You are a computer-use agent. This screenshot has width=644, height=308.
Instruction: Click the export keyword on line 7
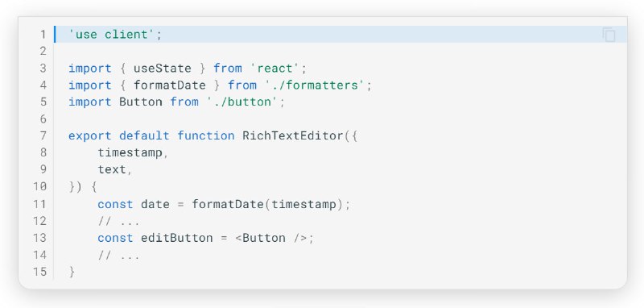pyautogui.click(x=90, y=136)
